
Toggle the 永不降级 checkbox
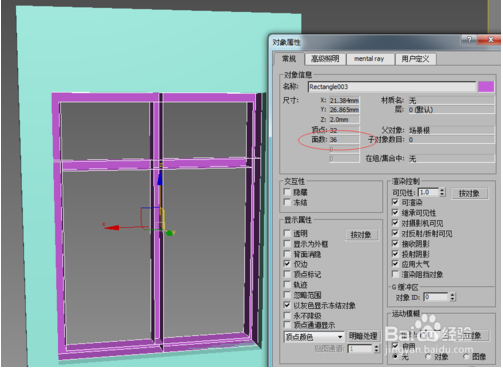pyautogui.click(x=287, y=315)
